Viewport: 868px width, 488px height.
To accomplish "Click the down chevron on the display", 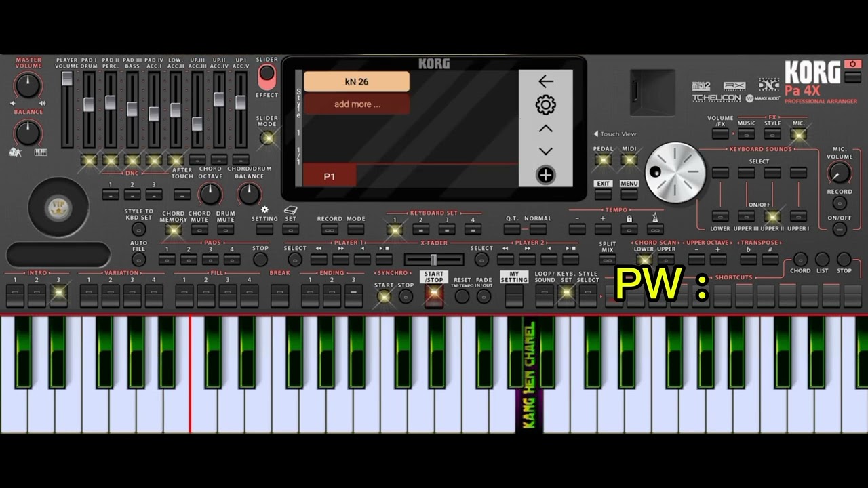I will point(546,151).
